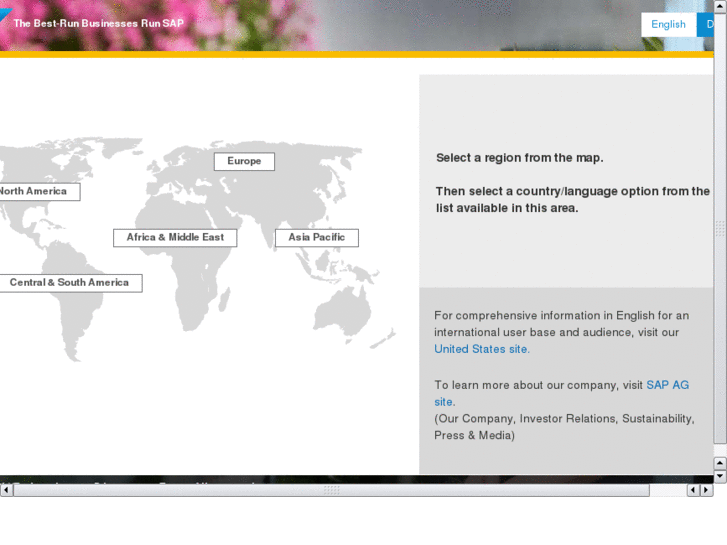Select Asia Pacific region label
727x545 pixels.
pos(317,237)
